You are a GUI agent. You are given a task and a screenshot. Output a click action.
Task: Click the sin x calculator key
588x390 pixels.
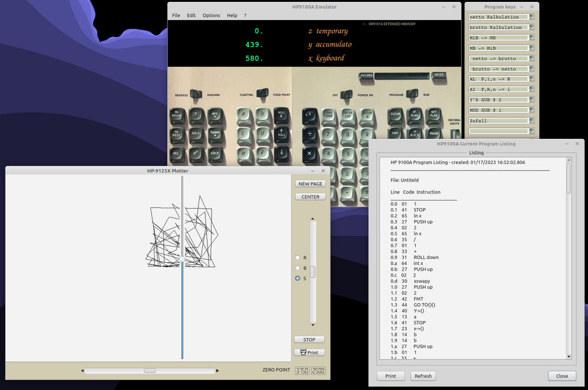point(215,155)
